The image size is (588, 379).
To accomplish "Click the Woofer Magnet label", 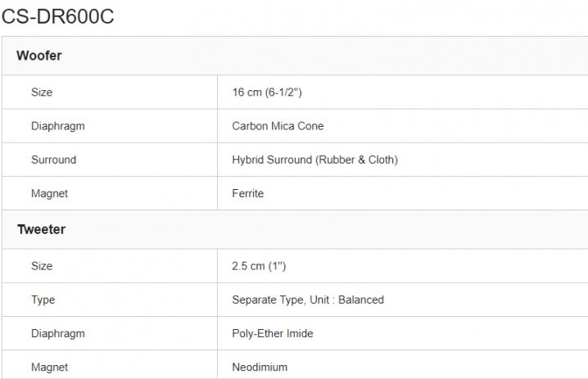I will point(49,193).
